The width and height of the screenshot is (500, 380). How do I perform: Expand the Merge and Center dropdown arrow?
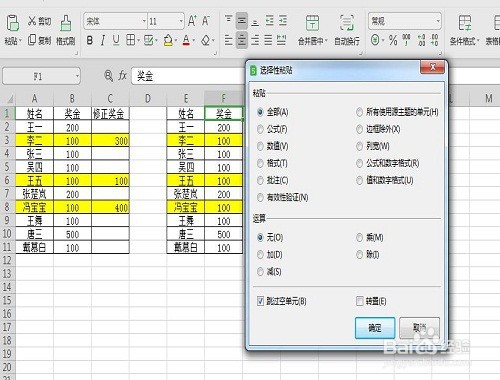[326, 41]
